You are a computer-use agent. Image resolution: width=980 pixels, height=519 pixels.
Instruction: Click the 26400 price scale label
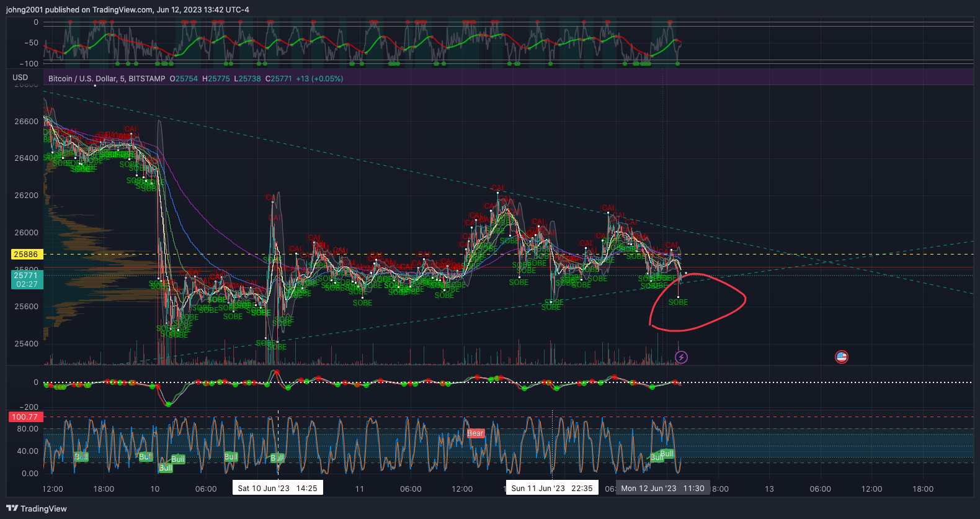(x=26, y=158)
